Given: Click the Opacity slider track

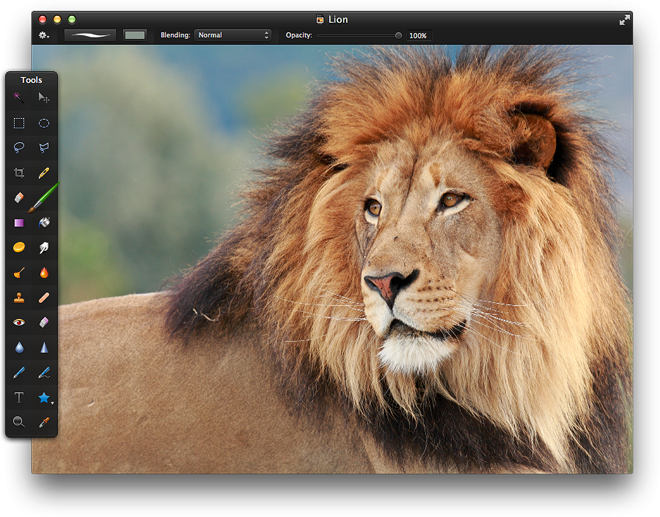Looking at the screenshot, I should (x=355, y=35).
